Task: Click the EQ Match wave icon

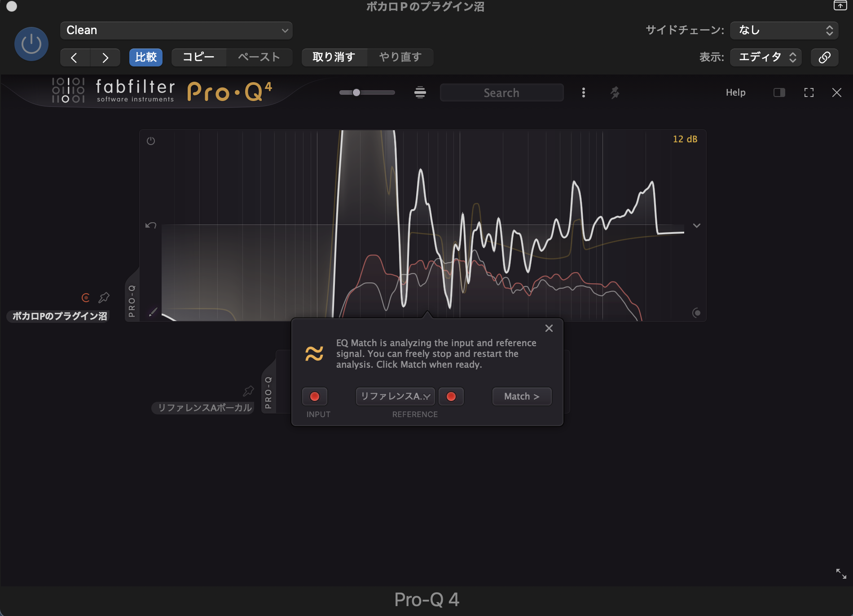Action: (x=314, y=354)
